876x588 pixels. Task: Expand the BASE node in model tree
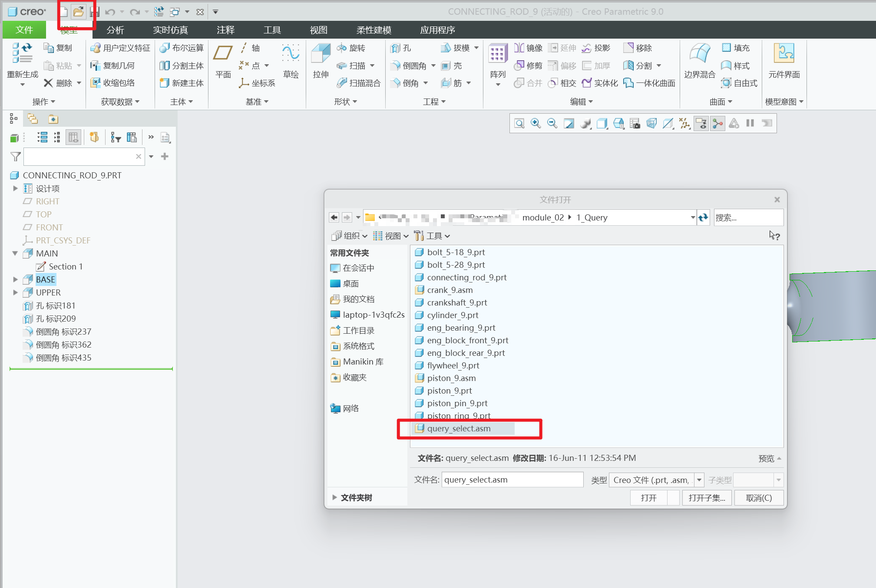[x=15, y=279]
